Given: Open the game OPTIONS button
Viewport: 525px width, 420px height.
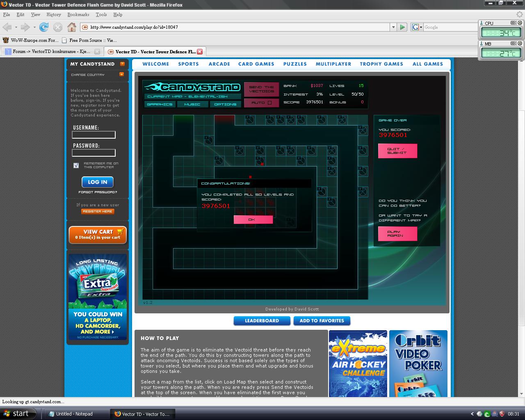Looking at the screenshot, I should [x=225, y=104].
